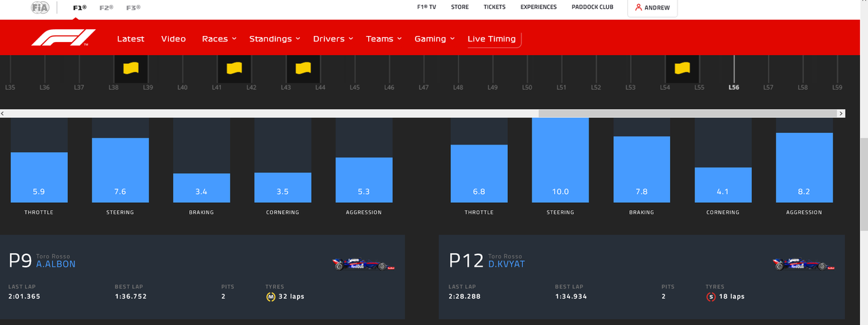Click Albon's Cornering bar showing 3.5
Screen dimensions: 868x325
click(283, 187)
